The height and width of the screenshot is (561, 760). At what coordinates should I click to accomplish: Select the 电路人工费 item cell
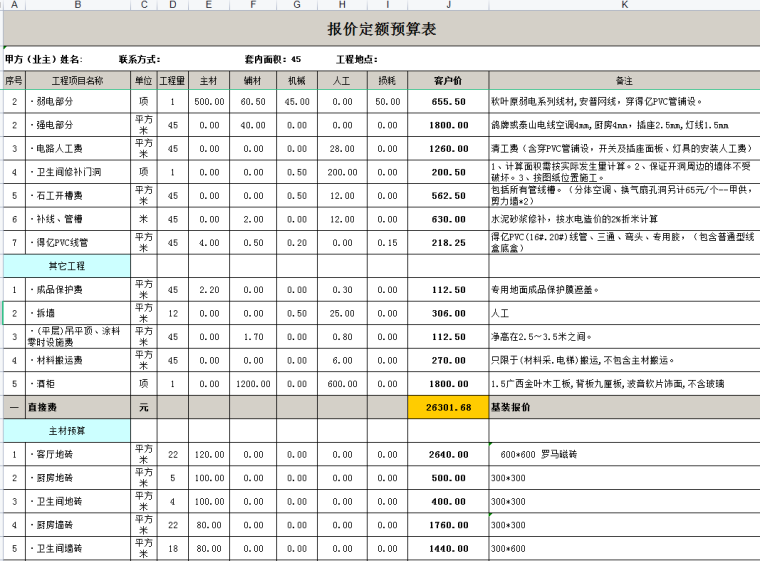click(78, 148)
